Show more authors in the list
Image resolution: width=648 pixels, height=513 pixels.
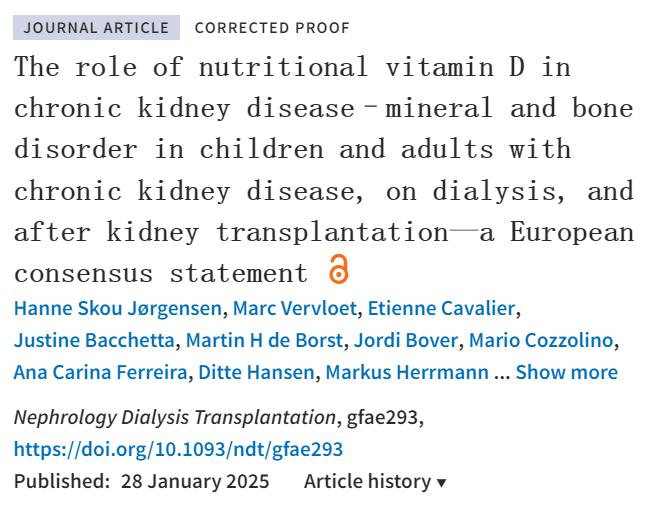[567, 372]
